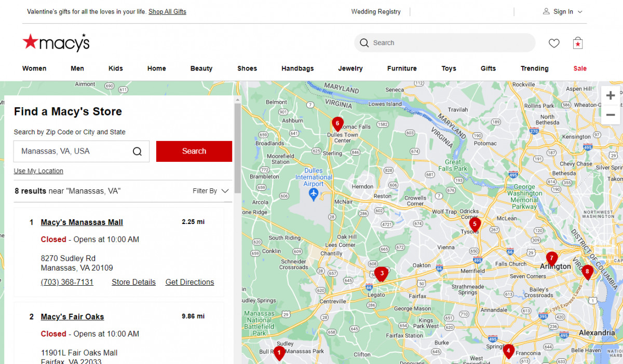623x364 pixels.
Task: Open the shopping bag icon
Action: pyautogui.click(x=578, y=43)
